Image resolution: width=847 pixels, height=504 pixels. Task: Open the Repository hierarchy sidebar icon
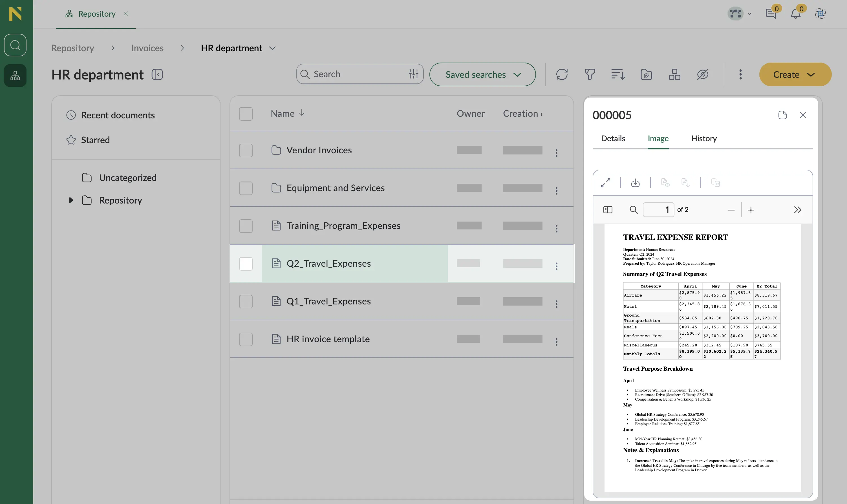(x=15, y=75)
